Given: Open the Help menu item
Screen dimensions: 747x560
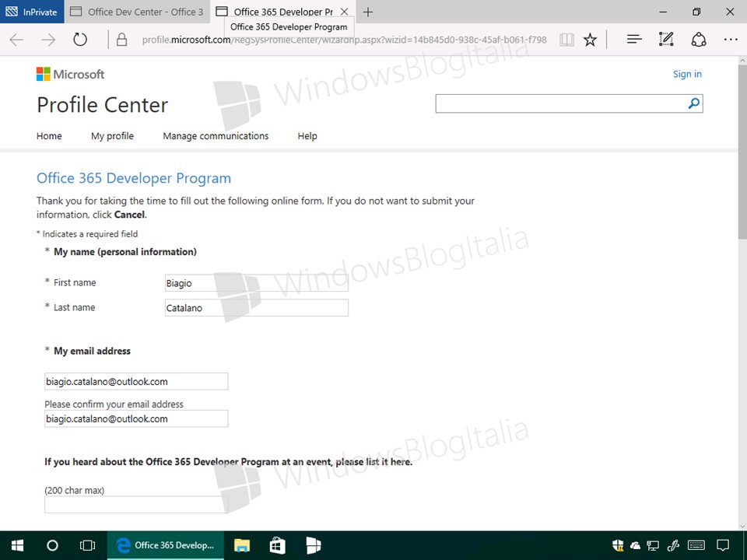Looking at the screenshot, I should [x=307, y=135].
